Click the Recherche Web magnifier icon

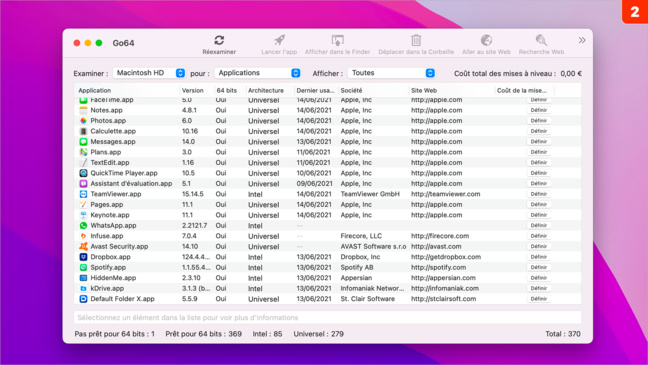click(x=541, y=40)
